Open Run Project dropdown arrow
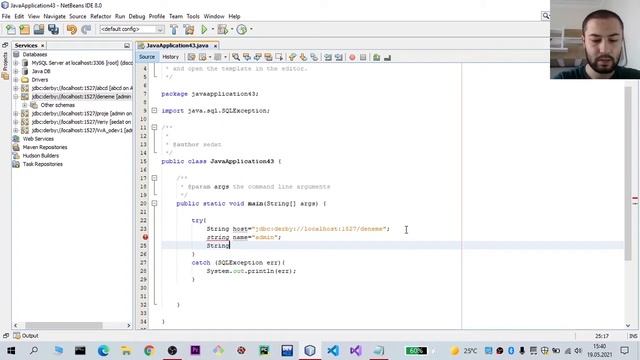Image resolution: width=640 pixels, height=360 pixels. (212, 29)
